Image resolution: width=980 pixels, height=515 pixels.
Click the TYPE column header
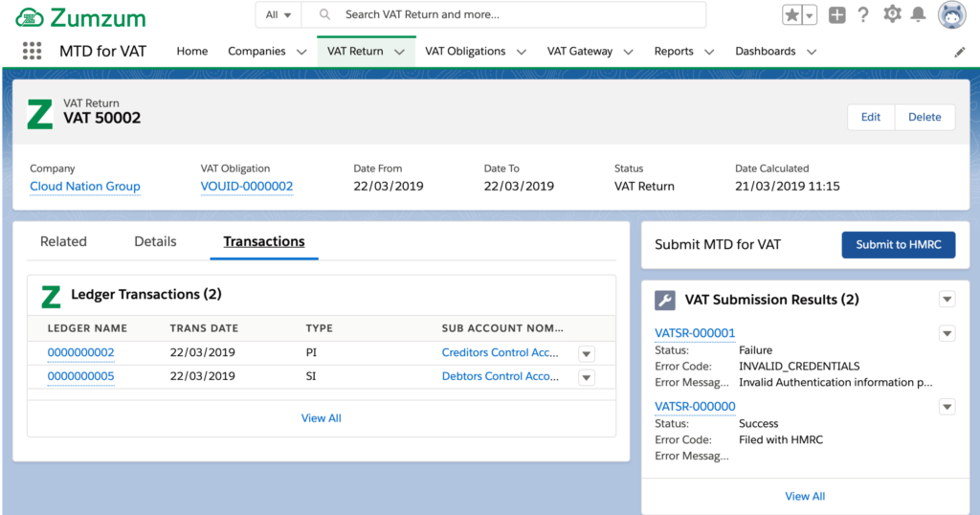pos(319,328)
